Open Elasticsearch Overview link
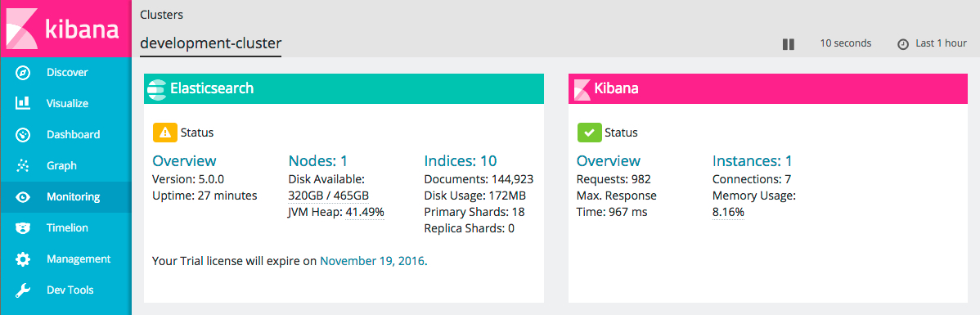 184,160
